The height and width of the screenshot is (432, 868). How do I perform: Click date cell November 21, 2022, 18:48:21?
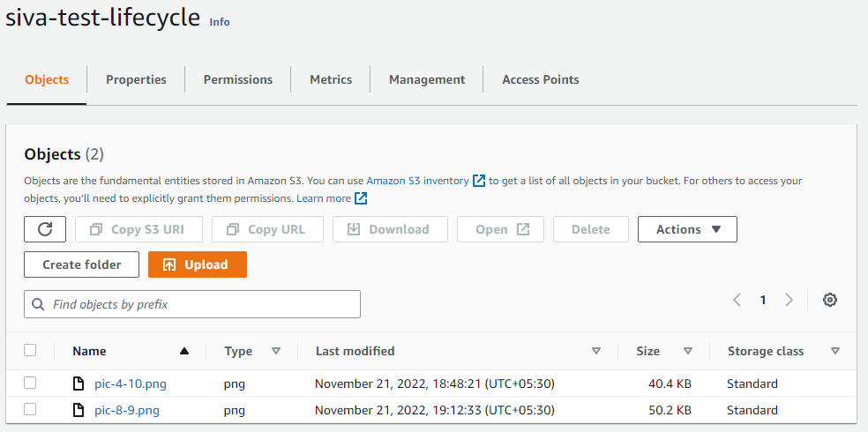[435, 384]
